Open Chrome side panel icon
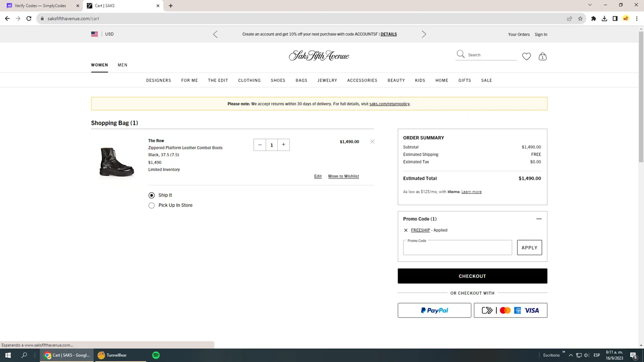The width and height of the screenshot is (644, 362). point(615,18)
